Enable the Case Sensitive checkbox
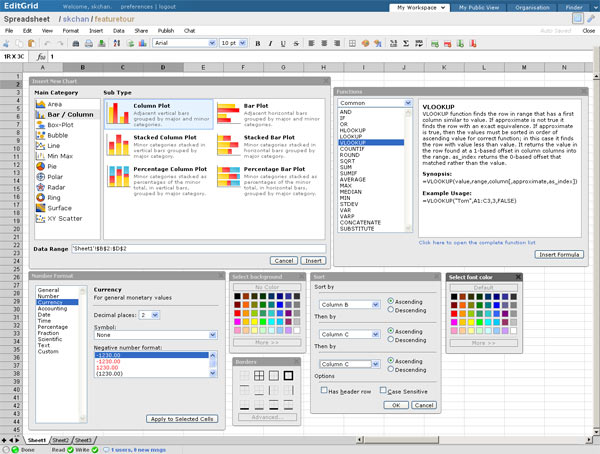This screenshot has width=600, height=454. [x=384, y=391]
